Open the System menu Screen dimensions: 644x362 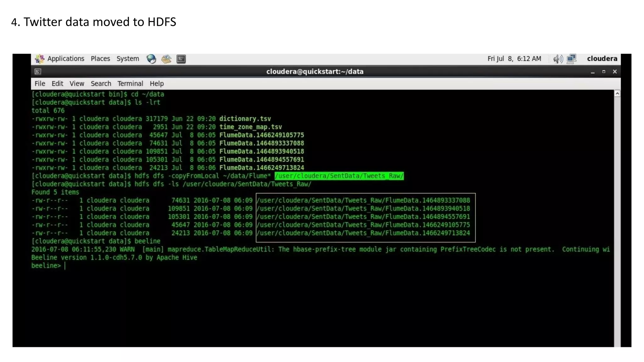click(x=128, y=59)
